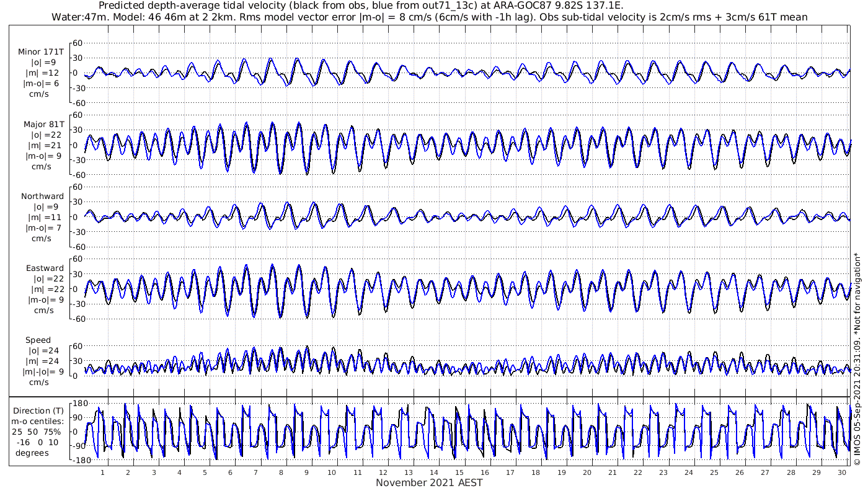The image size is (868, 496).
Task: Click the 'degrees' unit label
Action: [32, 453]
